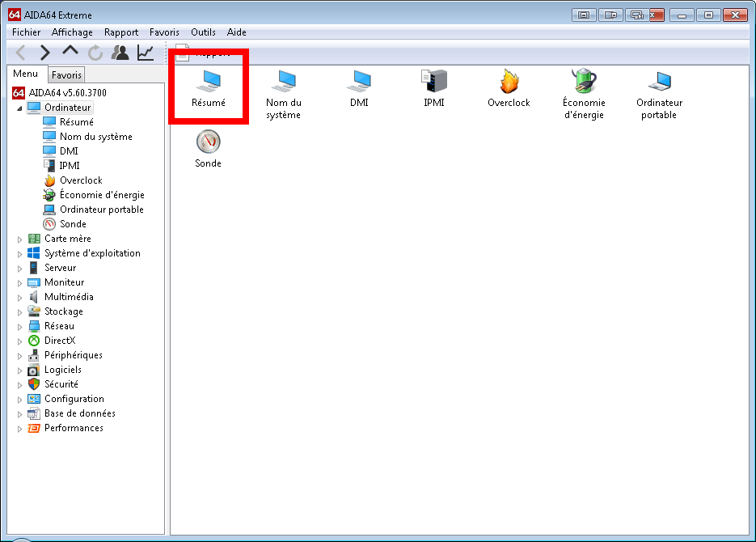756x542 pixels.
Task: Expand the Réseau node
Action: coord(19,327)
